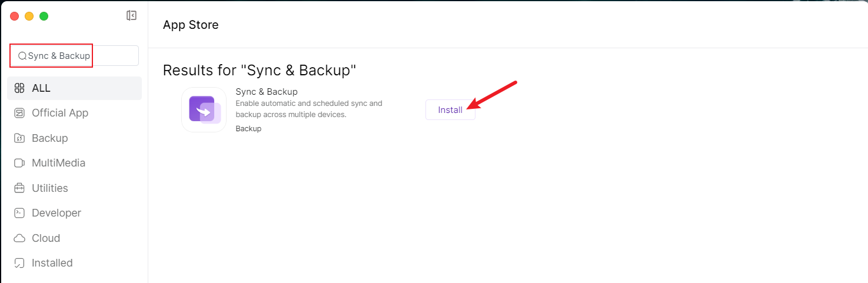Select the Developer category label
Viewport: 868px width, 283px height.
[56, 213]
